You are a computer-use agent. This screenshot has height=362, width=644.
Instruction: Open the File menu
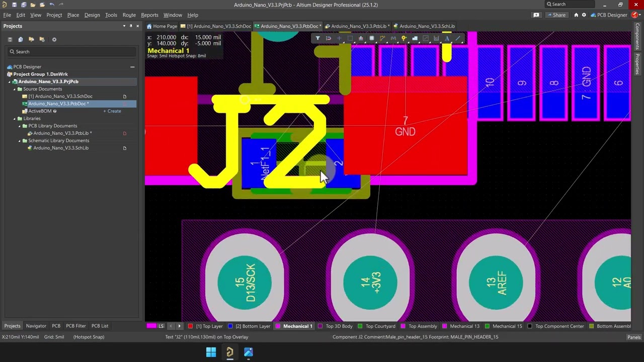(7, 15)
